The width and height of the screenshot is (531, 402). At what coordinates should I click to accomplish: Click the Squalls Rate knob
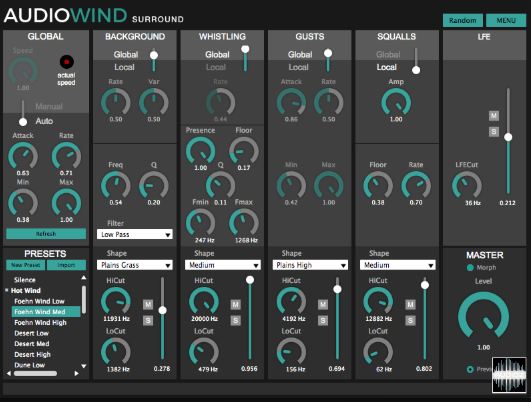416,185
